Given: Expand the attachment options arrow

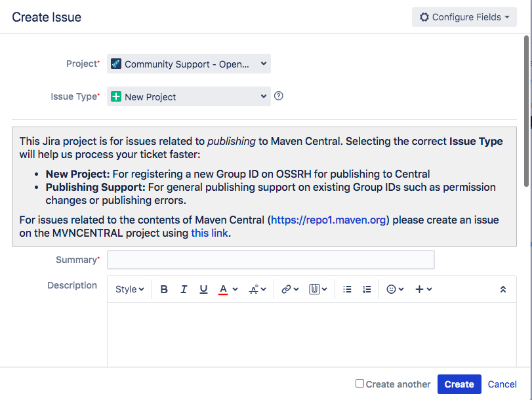Looking at the screenshot, I should 324,289.
